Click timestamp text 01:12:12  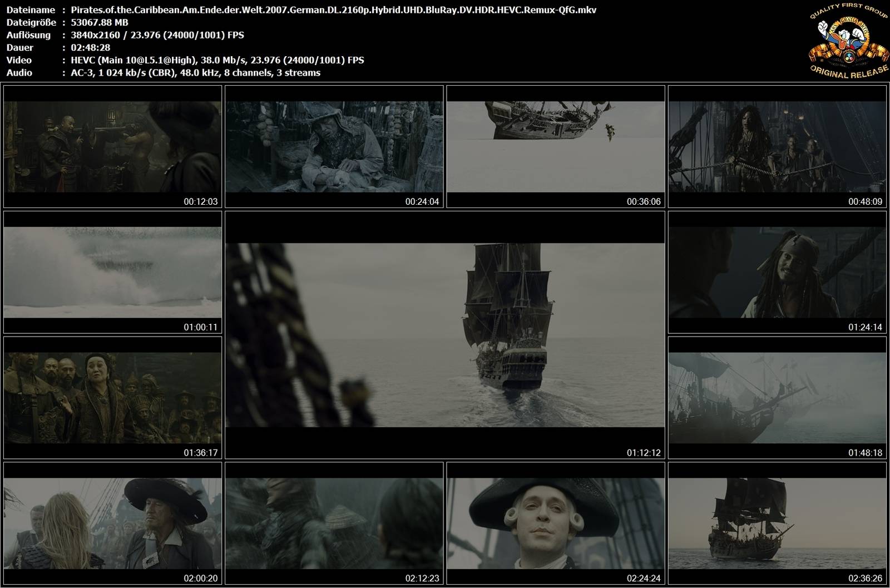(644, 453)
